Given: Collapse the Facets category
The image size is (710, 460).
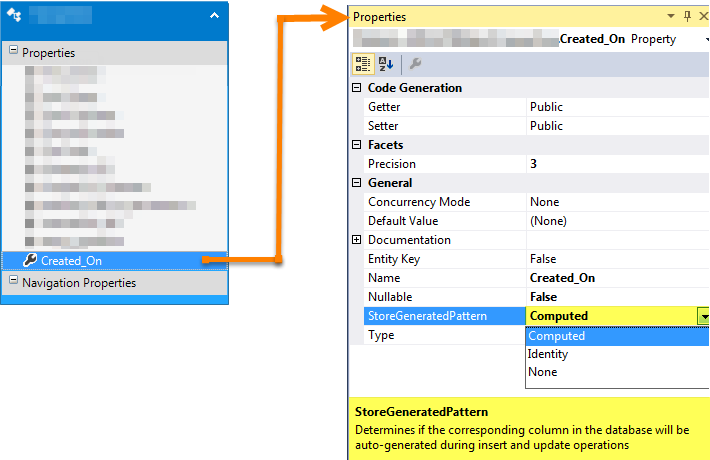Looking at the screenshot, I should point(357,145).
